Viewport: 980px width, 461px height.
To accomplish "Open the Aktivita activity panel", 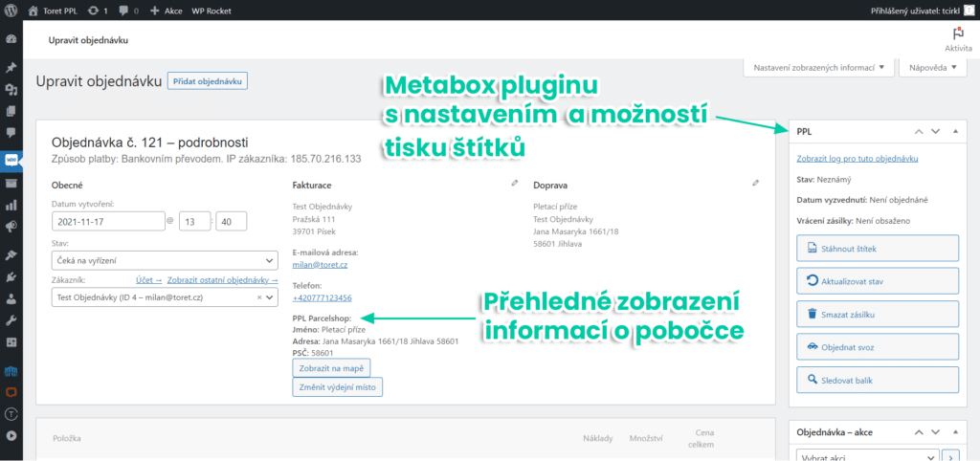I will click(x=957, y=39).
